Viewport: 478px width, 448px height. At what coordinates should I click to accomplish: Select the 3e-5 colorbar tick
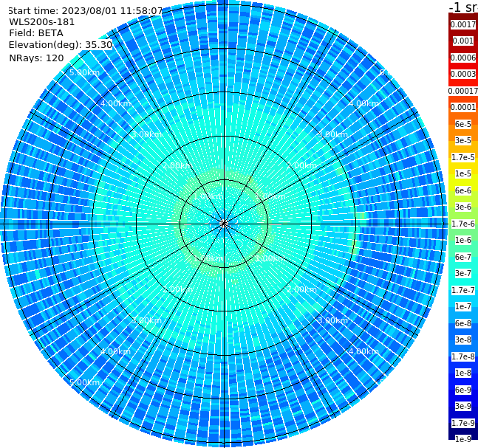click(463, 140)
